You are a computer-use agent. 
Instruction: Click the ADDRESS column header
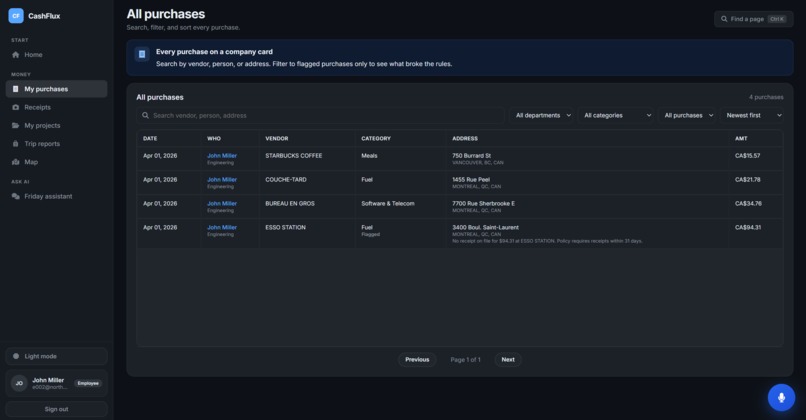465,139
